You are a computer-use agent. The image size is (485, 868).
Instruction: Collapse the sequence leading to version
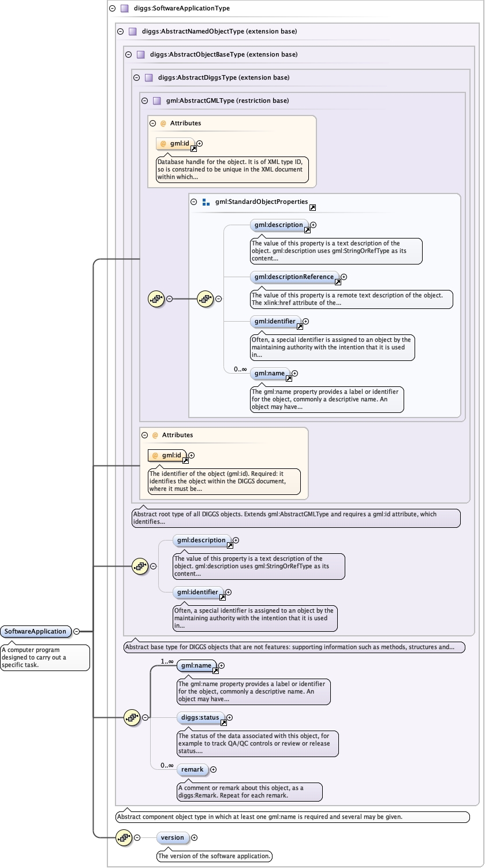coord(137,837)
